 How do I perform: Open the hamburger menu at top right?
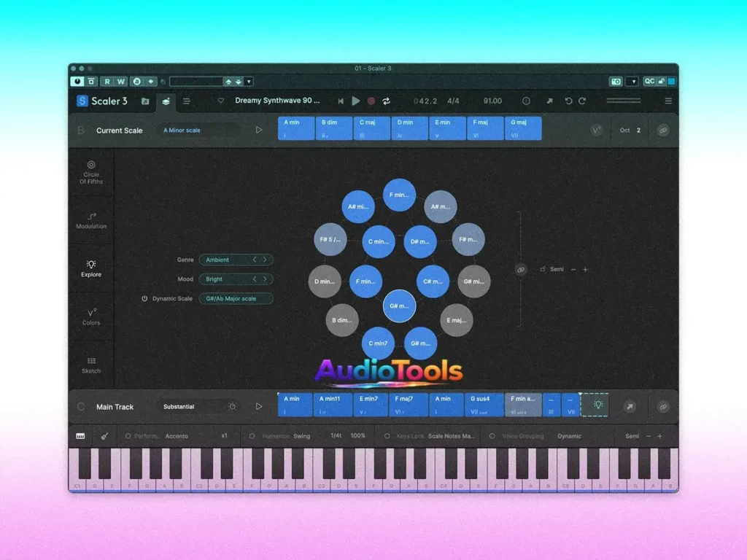[x=668, y=101]
